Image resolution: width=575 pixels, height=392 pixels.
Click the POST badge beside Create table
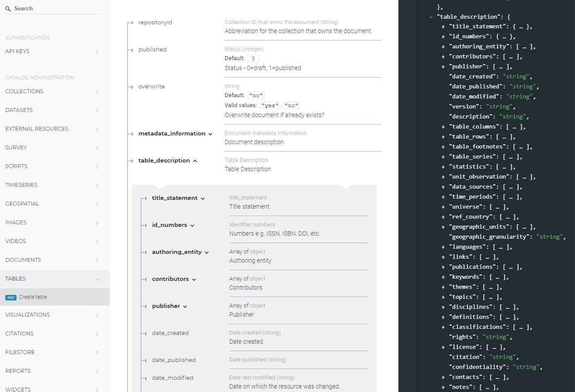pyautogui.click(x=11, y=297)
